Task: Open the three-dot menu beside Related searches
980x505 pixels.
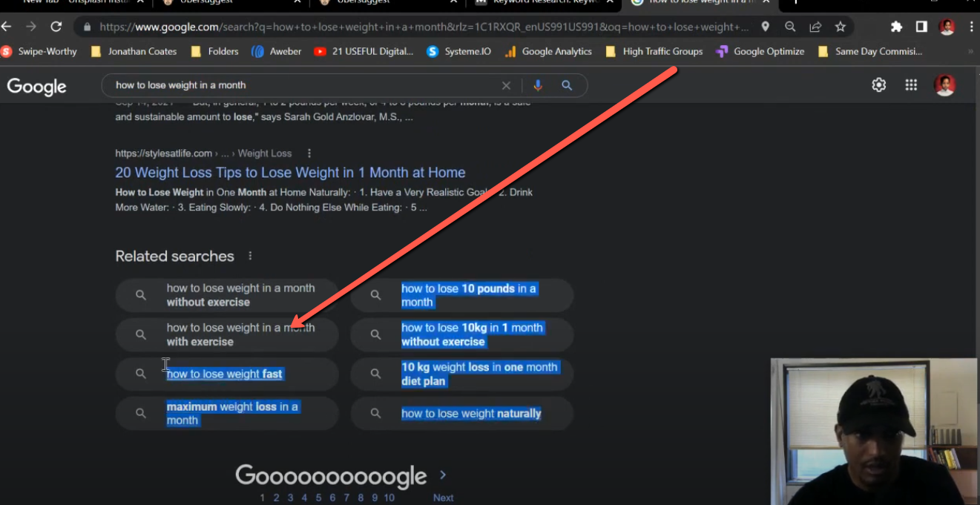Action: [249, 255]
